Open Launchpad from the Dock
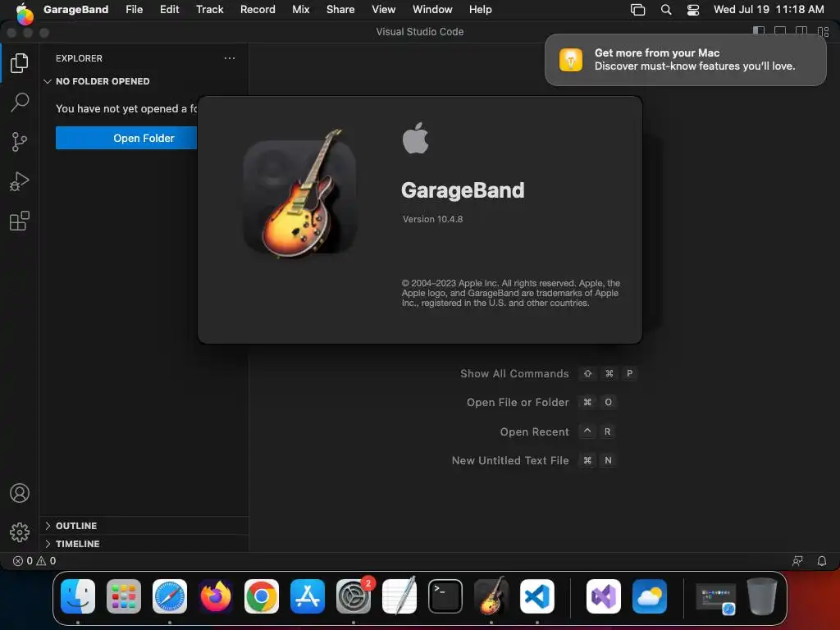Screen dimensions: 840x630 click(124, 596)
